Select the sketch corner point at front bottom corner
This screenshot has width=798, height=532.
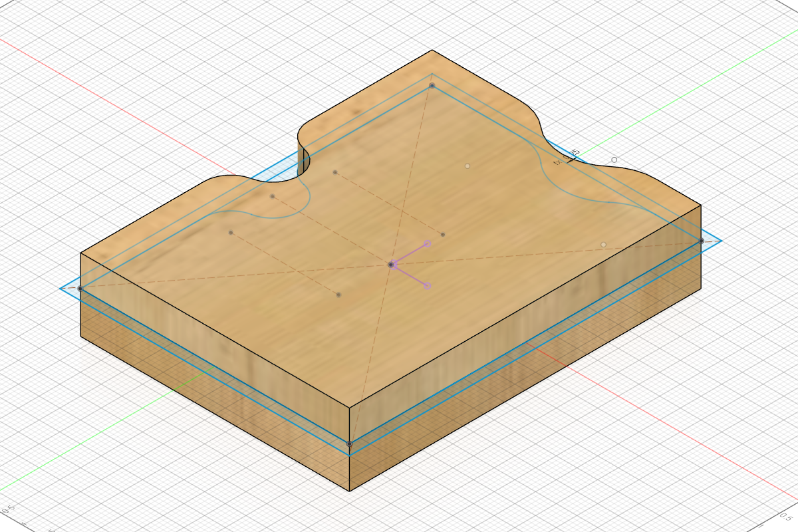pyautogui.click(x=349, y=444)
